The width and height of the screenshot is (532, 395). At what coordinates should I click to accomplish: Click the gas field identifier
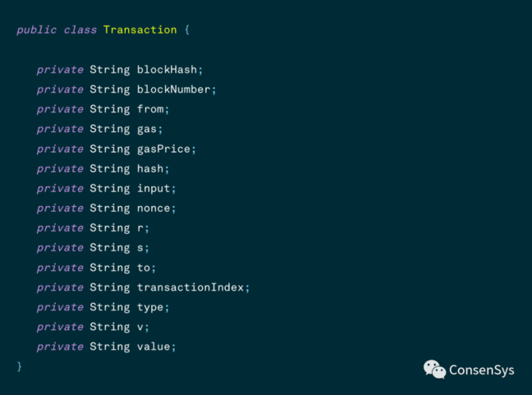click(x=147, y=129)
